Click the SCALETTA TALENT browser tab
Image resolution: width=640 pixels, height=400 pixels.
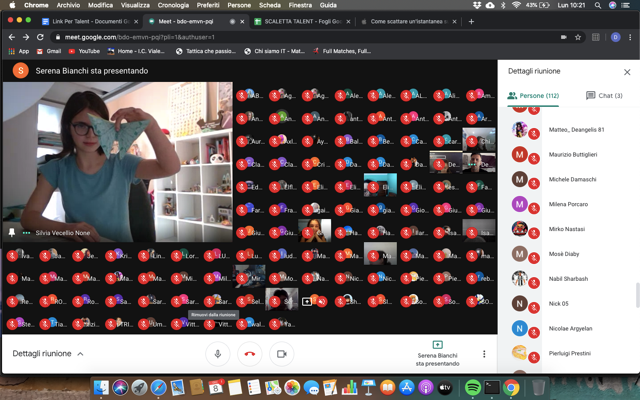[x=300, y=21]
